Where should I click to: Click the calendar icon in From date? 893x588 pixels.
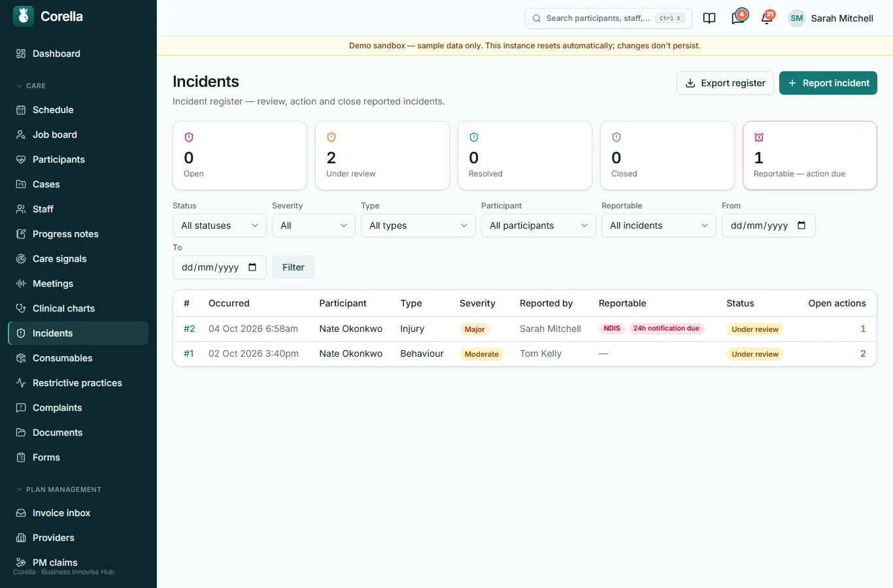(801, 225)
